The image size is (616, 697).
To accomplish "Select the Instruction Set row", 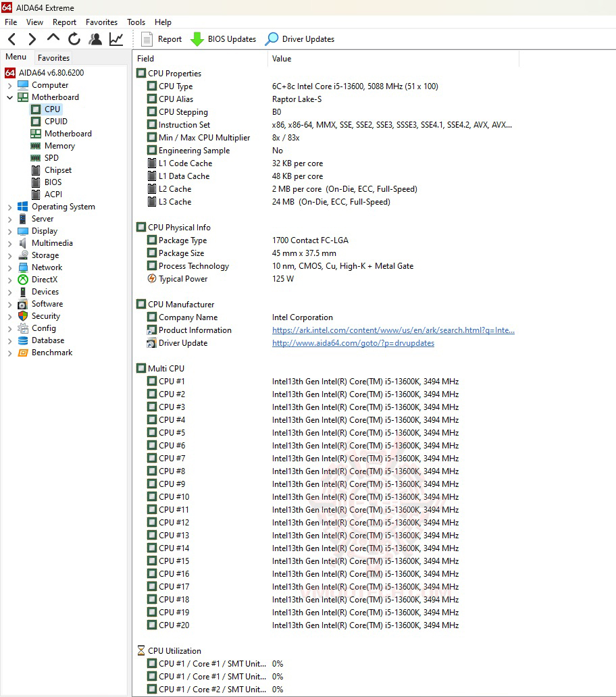I will click(330, 125).
